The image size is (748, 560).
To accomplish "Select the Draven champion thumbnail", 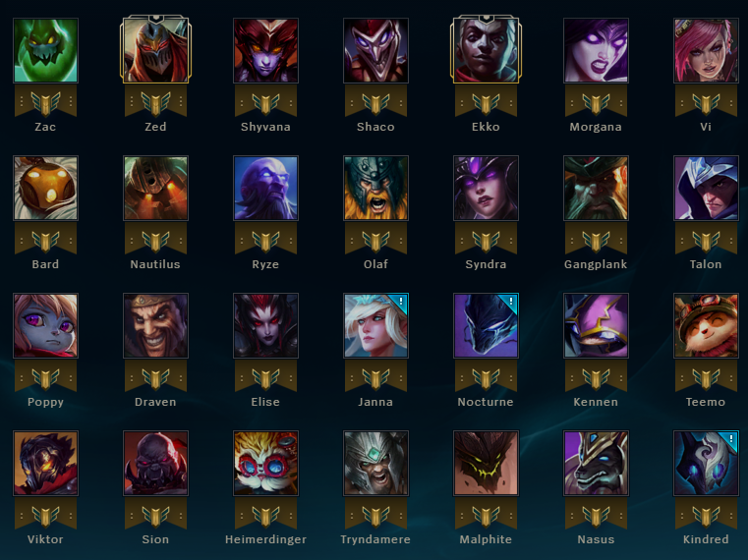I will (155, 325).
